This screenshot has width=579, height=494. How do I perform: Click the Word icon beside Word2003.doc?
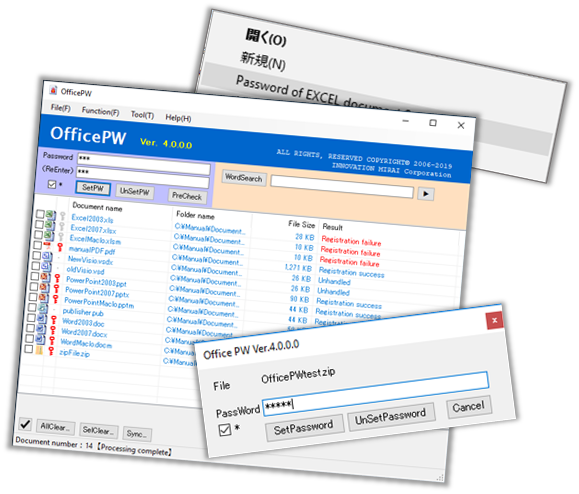click(x=41, y=318)
